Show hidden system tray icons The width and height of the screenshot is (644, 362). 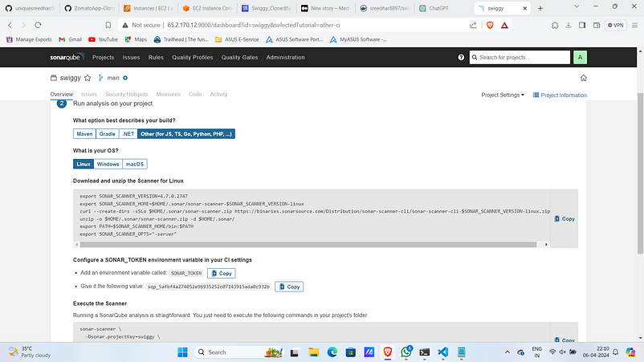(507, 352)
